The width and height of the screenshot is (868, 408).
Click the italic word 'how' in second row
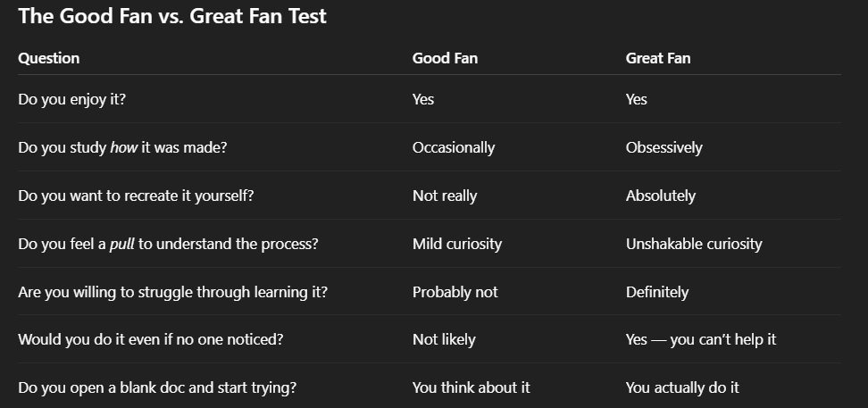pyautogui.click(x=123, y=148)
